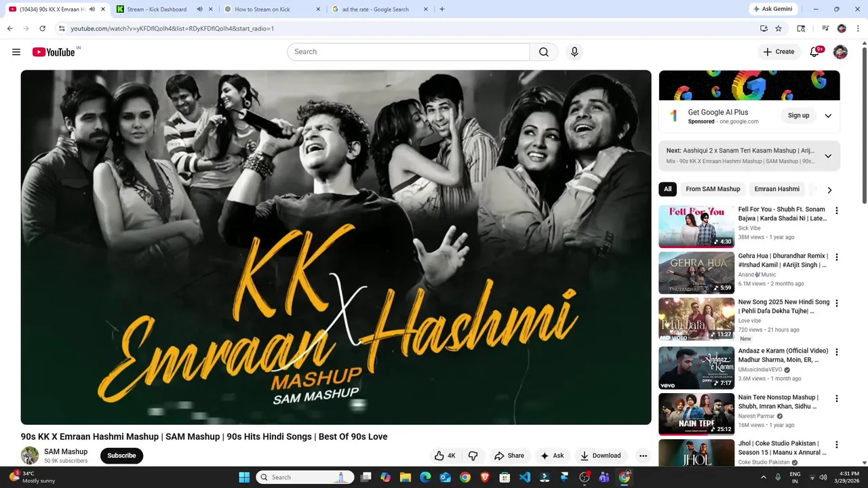This screenshot has width=868, height=488.
Task: Open Brave browser from taskbar
Action: pyautogui.click(x=485, y=477)
